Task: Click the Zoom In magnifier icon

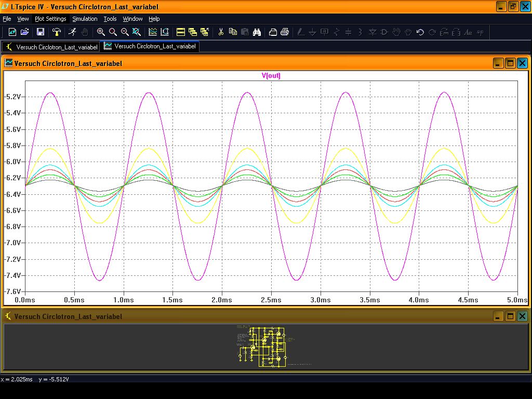Action: pyautogui.click(x=101, y=32)
